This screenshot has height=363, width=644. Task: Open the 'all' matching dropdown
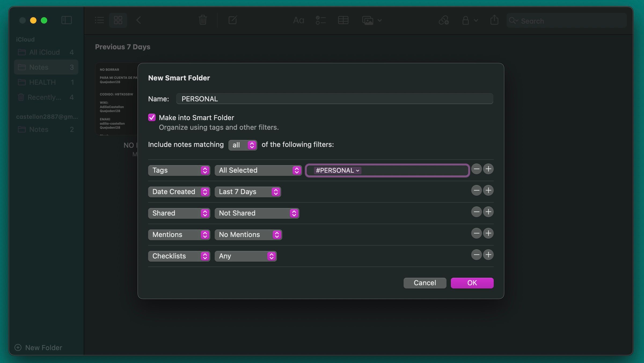click(242, 145)
